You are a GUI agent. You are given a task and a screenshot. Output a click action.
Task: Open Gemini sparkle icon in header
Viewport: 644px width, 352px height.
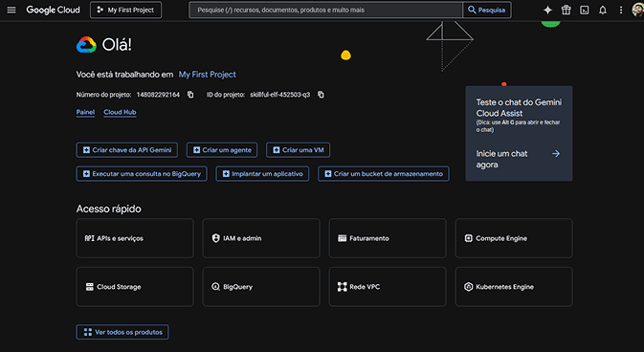click(x=547, y=10)
